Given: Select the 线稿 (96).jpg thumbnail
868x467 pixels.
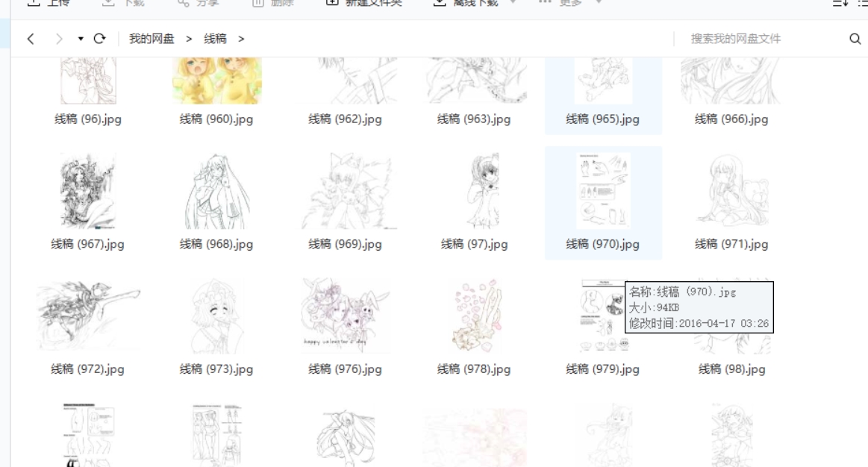Looking at the screenshot, I should 88,81.
